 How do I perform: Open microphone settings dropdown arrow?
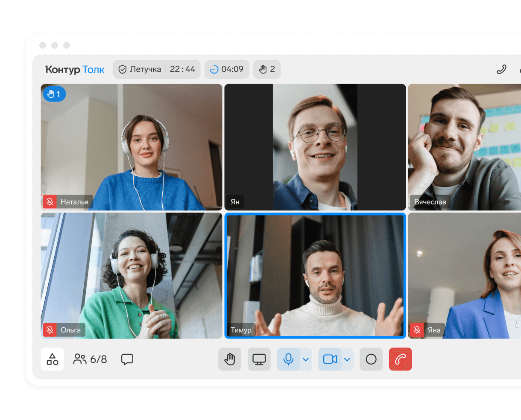point(306,359)
